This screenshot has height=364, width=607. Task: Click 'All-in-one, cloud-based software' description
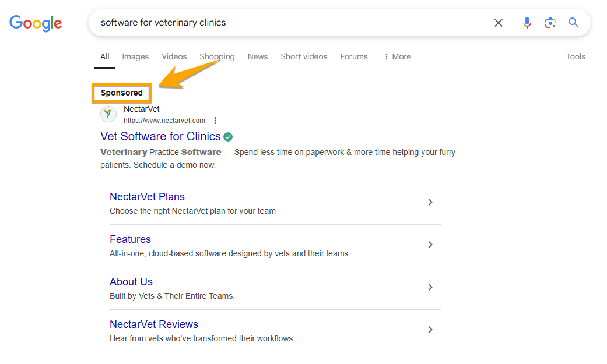pos(230,254)
